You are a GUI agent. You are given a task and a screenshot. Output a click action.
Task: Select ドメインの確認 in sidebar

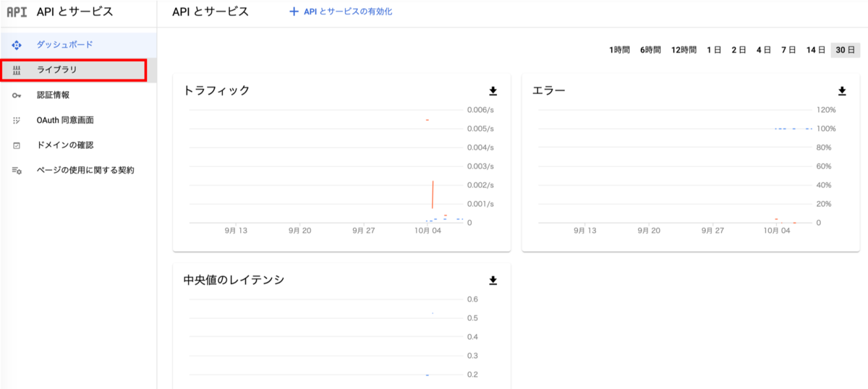[x=78, y=145]
